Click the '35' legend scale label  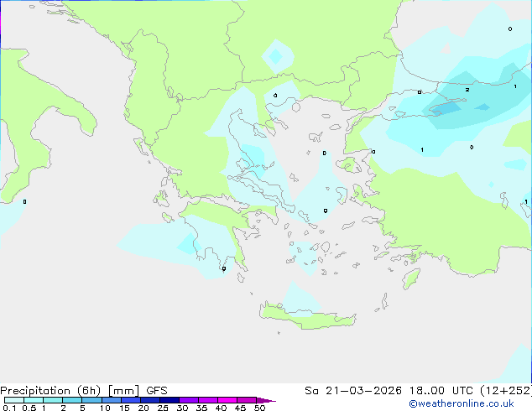(x=201, y=408)
